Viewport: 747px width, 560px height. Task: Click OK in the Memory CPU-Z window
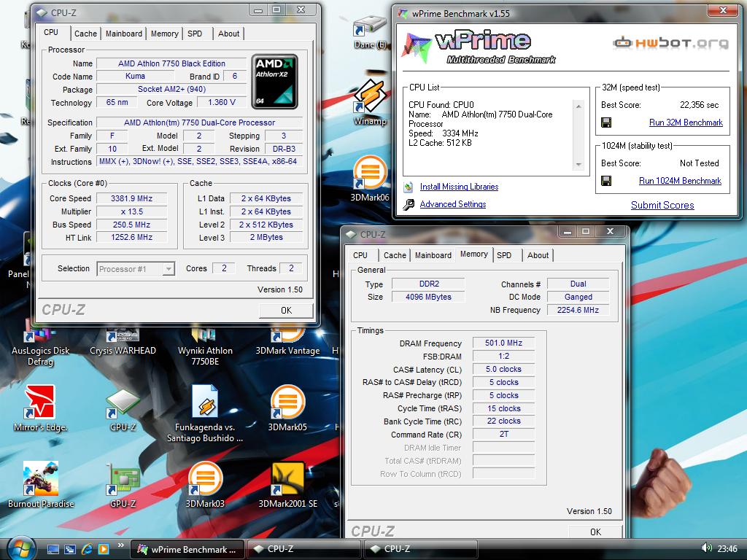pos(595,532)
